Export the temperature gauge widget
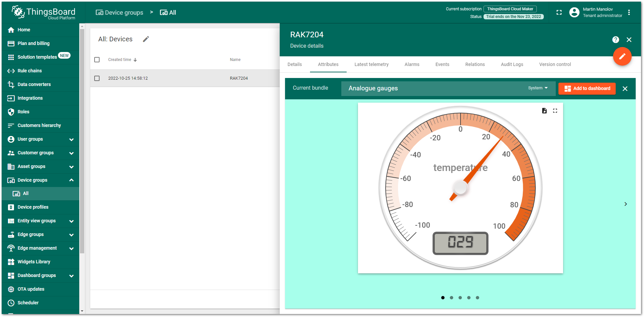The width and height of the screenshot is (644, 317). [x=544, y=111]
